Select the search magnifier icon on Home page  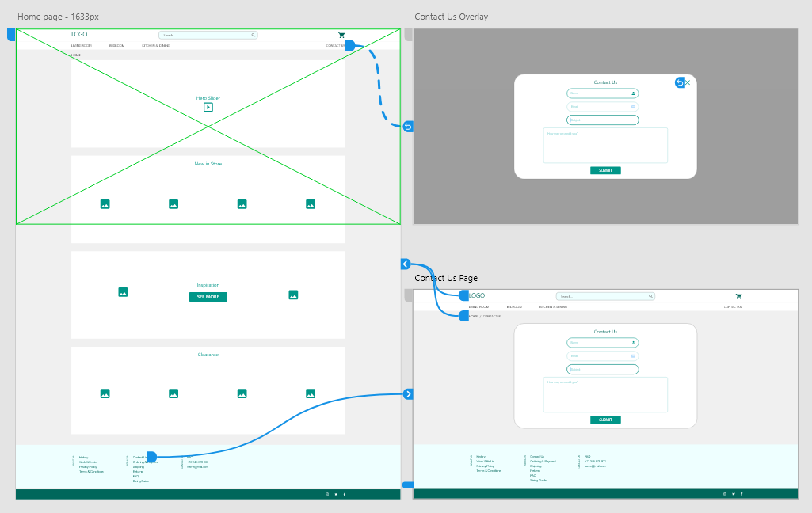pyautogui.click(x=254, y=35)
